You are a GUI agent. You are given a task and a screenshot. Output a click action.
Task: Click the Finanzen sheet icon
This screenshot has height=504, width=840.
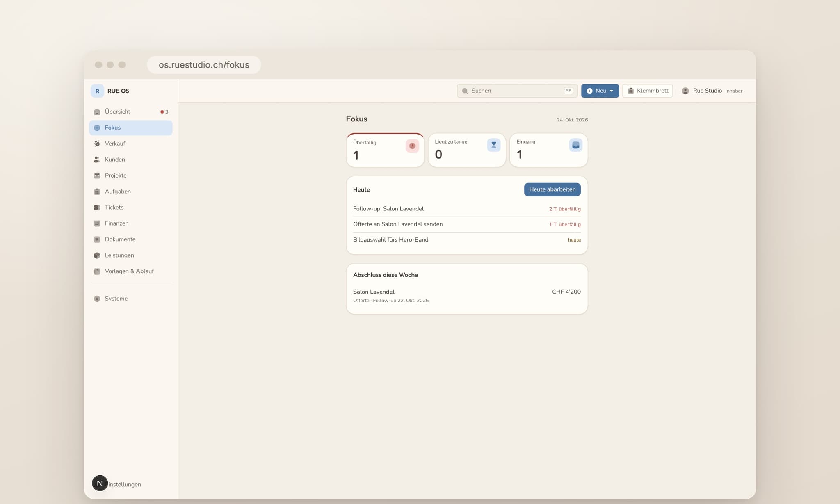tap(97, 223)
